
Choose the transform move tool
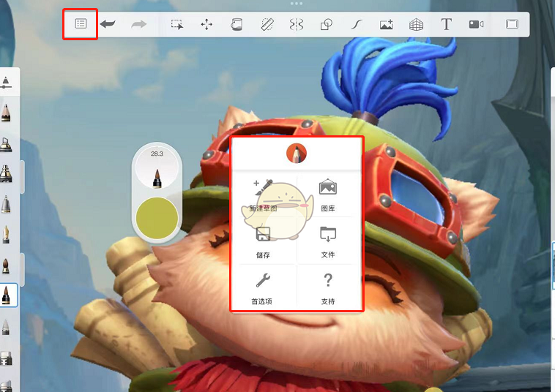pos(206,24)
